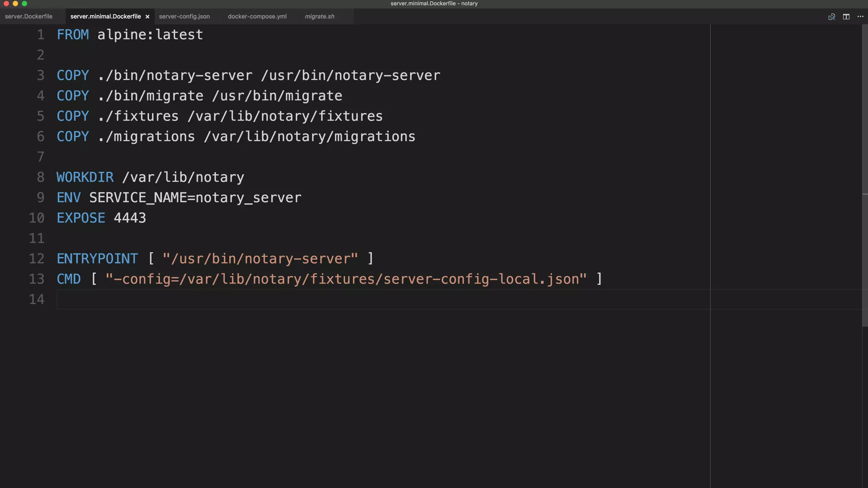Click the EXPOSE keyword on line 10
The width and height of the screenshot is (868, 488).
click(81, 218)
